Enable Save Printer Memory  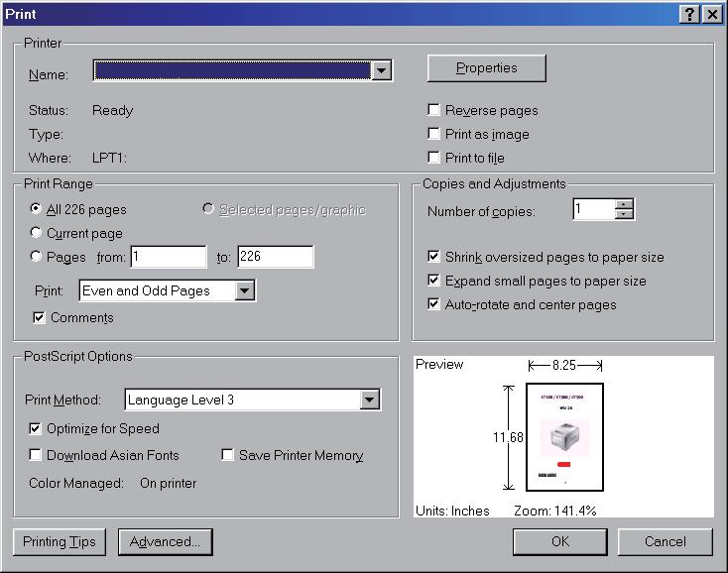click(x=227, y=455)
